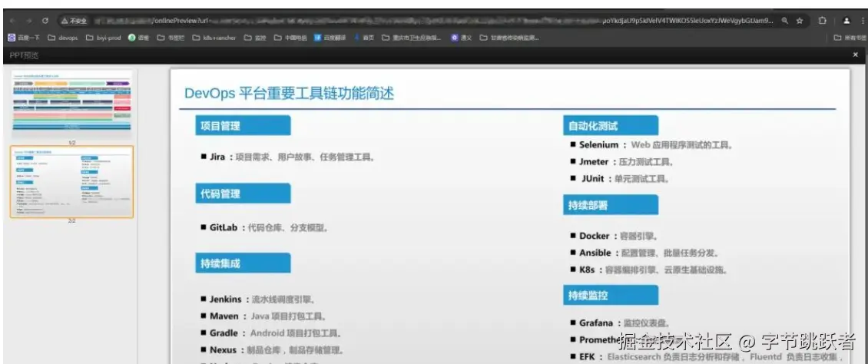Open the 甘肃省传染病监测 bookmark folder
The width and height of the screenshot is (868, 364).
509,38
